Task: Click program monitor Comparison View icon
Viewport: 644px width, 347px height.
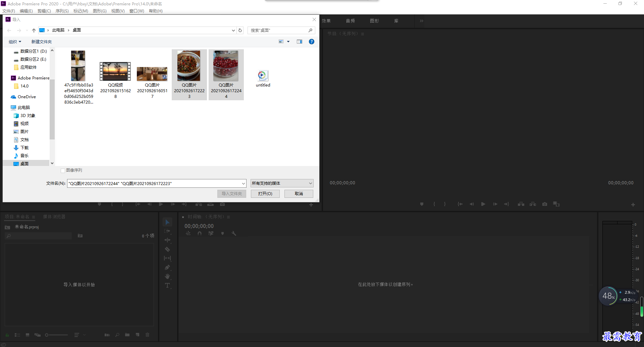Action: (556, 204)
